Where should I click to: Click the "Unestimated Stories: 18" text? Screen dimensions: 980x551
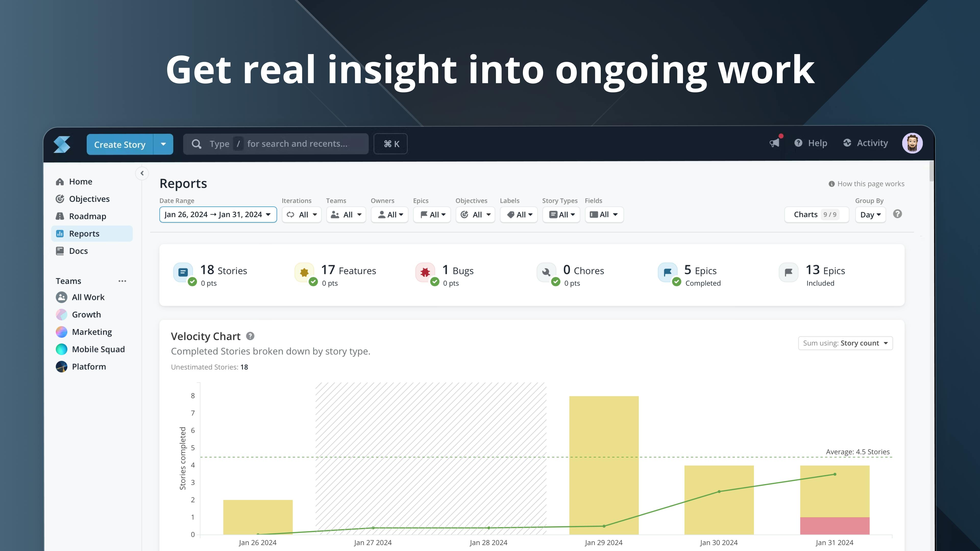coord(209,367)
